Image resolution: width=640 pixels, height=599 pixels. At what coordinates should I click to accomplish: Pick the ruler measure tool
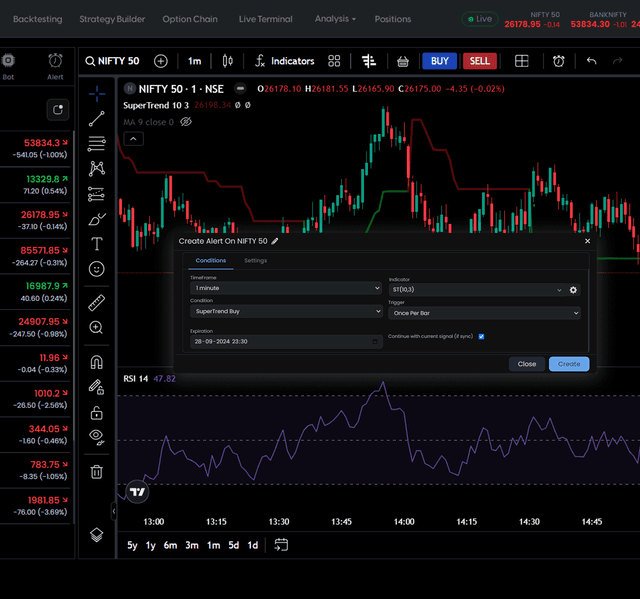coord(97,301)
